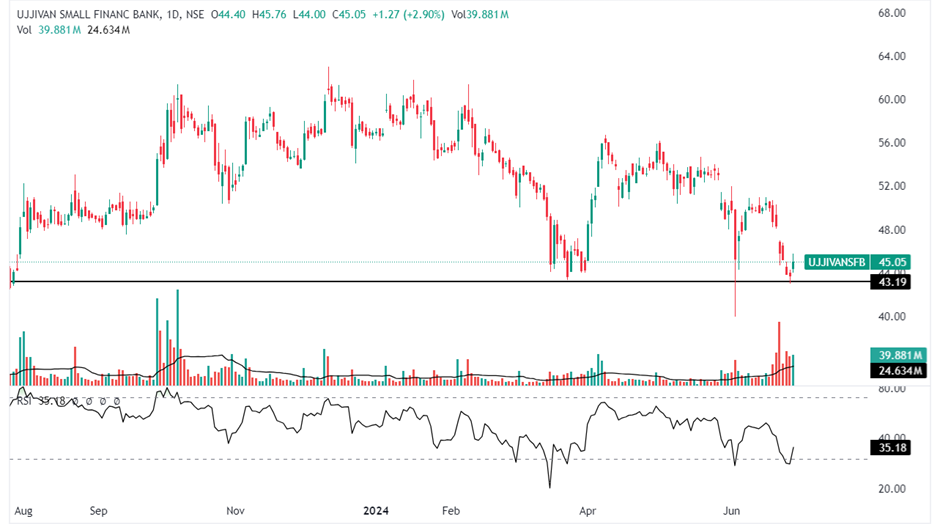940x524 pixels.
Task: Click the green UJJIVANSFB price axis tag
Action: tap(835, 262)
